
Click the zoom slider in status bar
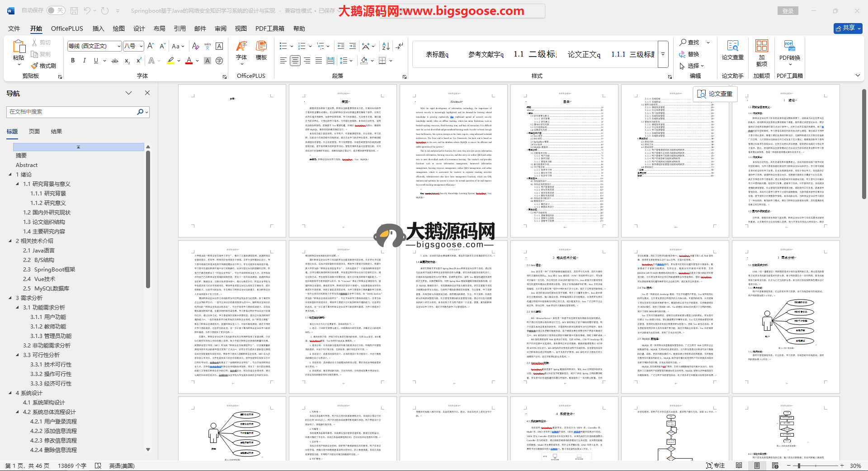coord(799,466)
